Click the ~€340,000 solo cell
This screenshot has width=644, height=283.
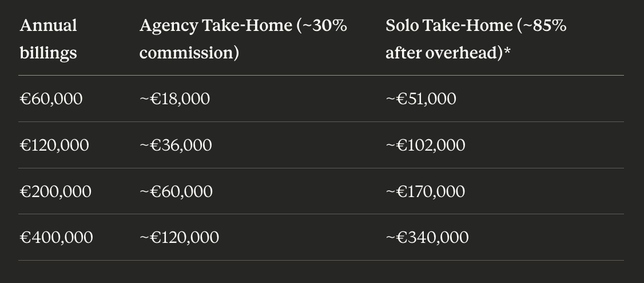point(427,237)
